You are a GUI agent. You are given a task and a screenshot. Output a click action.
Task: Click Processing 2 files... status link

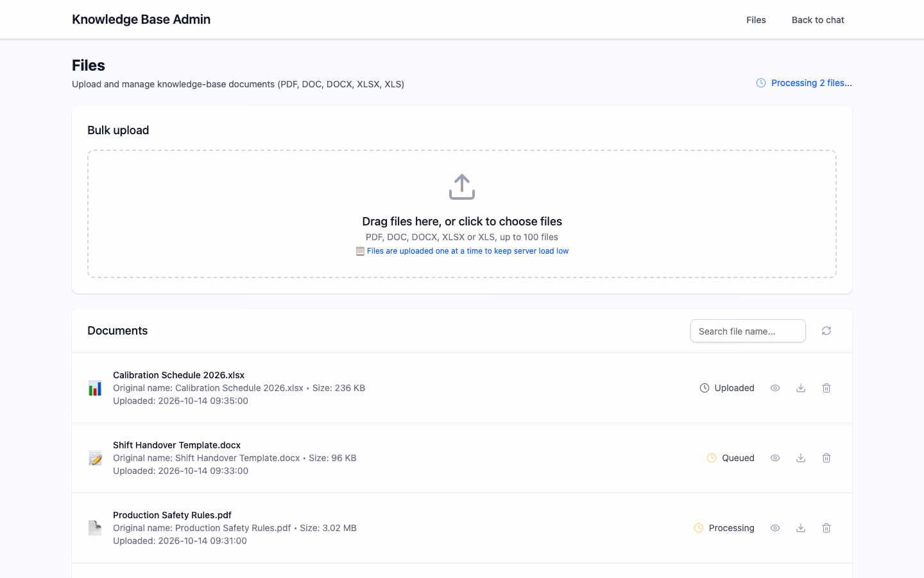pos(812,83)
